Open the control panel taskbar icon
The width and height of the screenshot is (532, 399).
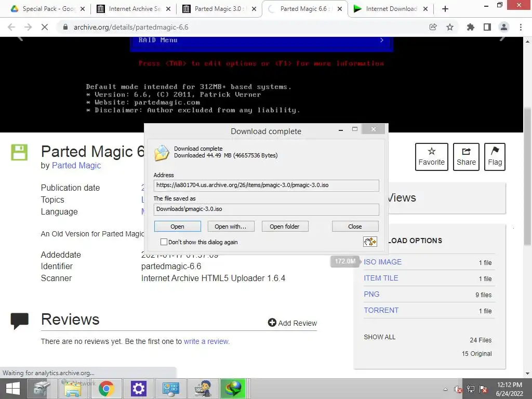tap(170, 389)
